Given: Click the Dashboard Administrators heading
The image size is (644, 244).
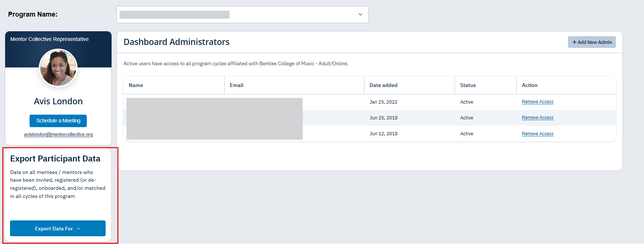Looking at the screenshot, I should [x=177, y=42].
